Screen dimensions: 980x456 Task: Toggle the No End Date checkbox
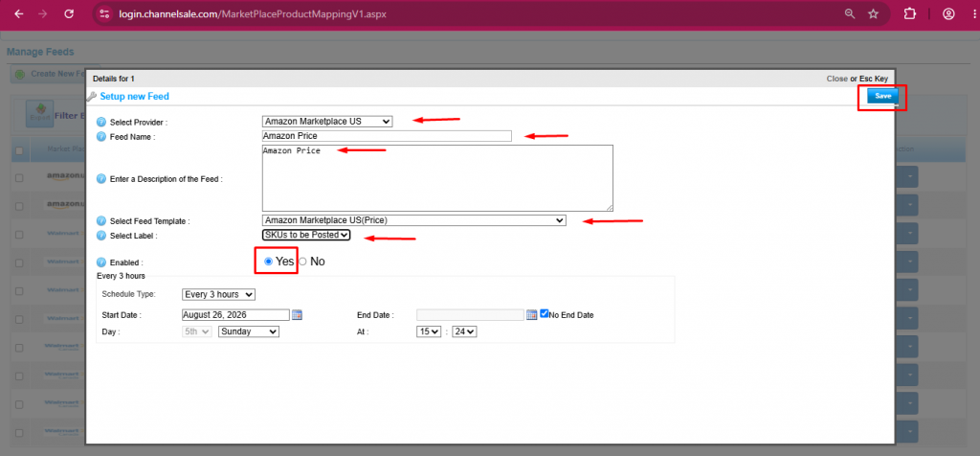(545, 313)
